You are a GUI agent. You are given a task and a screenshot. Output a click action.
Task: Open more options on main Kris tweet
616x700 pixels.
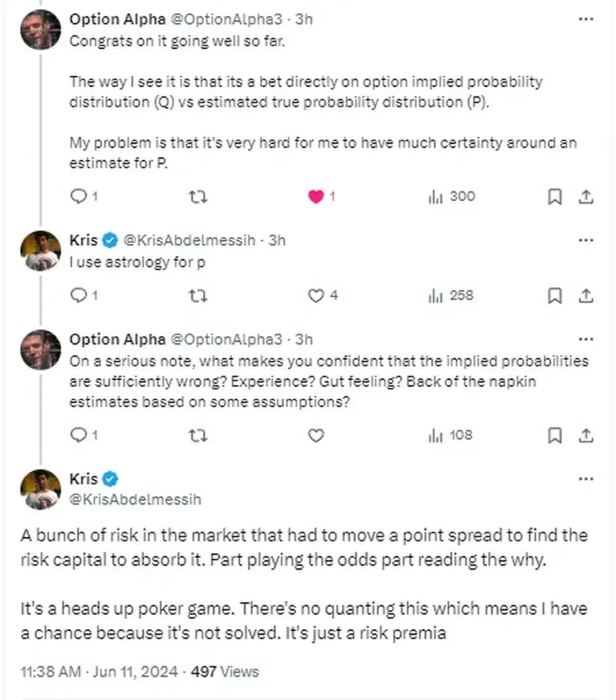(x=585, y=479)
